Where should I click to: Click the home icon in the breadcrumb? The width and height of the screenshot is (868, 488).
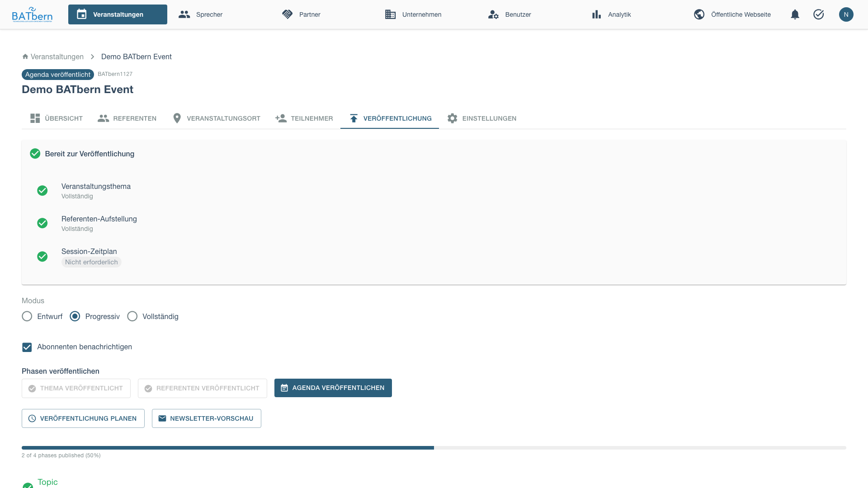25,56
